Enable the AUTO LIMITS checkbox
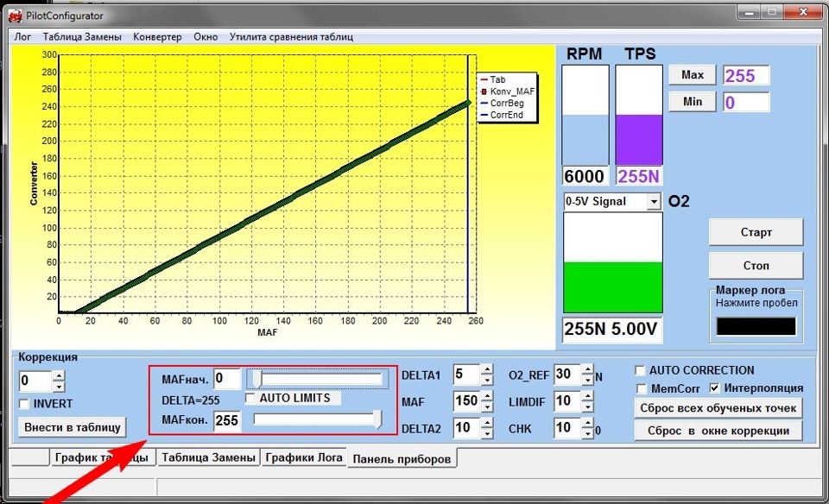The width and height of the screenshot is (829, 504). tap(250, 398)
